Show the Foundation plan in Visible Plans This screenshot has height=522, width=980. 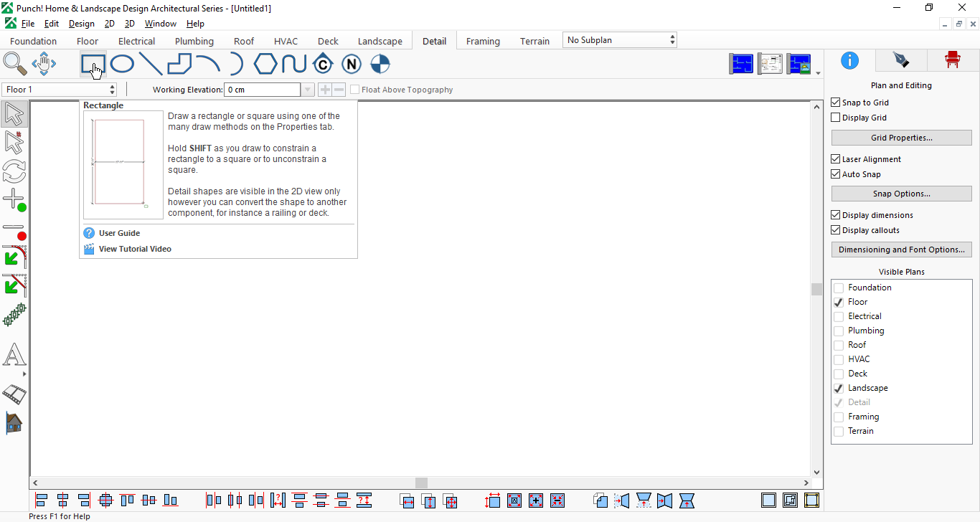click(839, 288)
